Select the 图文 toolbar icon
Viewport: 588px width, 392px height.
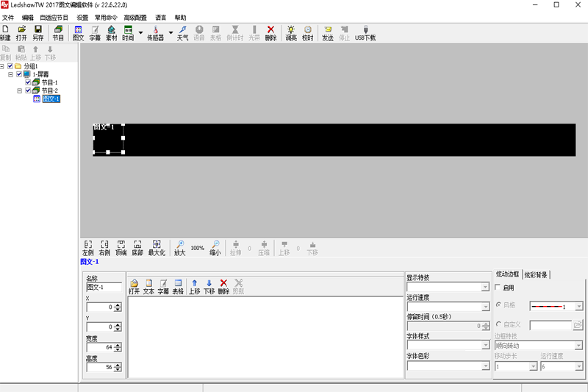(x=78, y=33)
